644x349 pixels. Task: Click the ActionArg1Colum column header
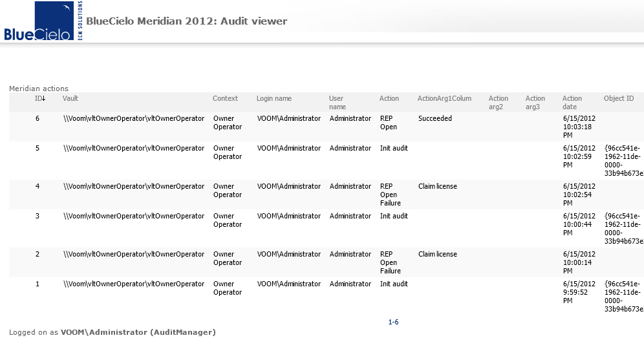coord(444,98)
